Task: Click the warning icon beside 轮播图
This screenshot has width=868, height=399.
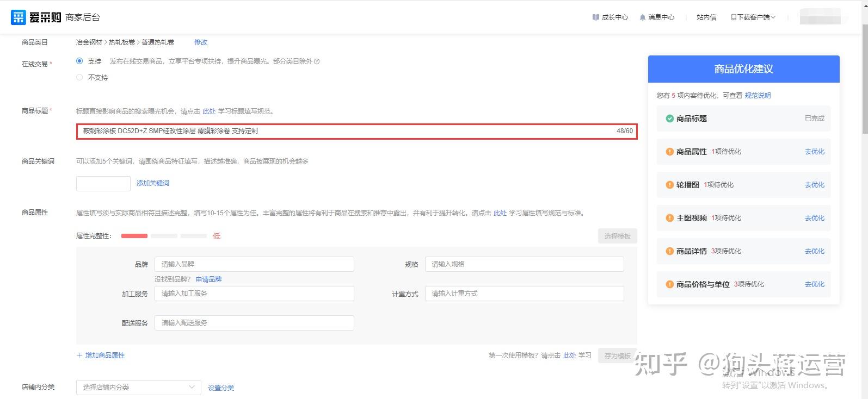Action: [669, 185]
